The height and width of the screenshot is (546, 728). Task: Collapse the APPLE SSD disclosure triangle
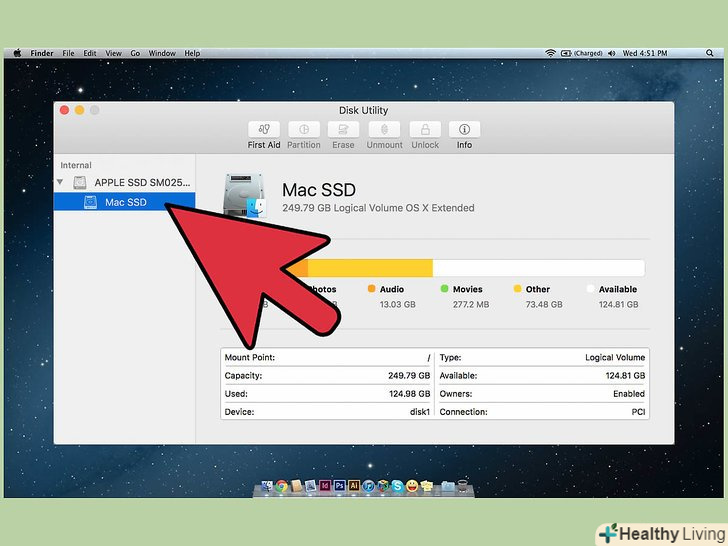[60, 182]
